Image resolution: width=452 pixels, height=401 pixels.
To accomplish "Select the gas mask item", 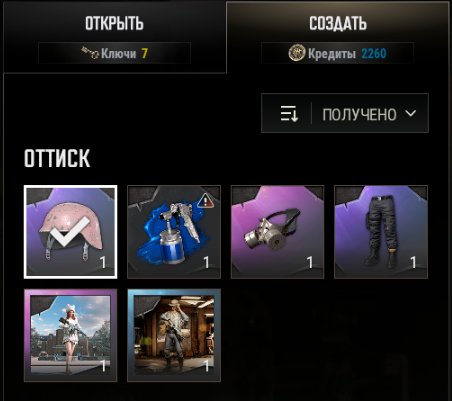I will [x=277, y=232].
